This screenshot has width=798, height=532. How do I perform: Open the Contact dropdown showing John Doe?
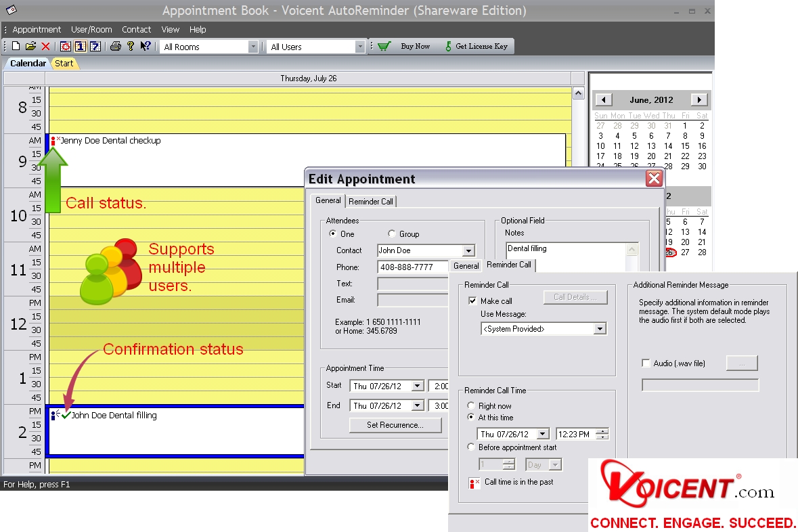tap(468, 250)
